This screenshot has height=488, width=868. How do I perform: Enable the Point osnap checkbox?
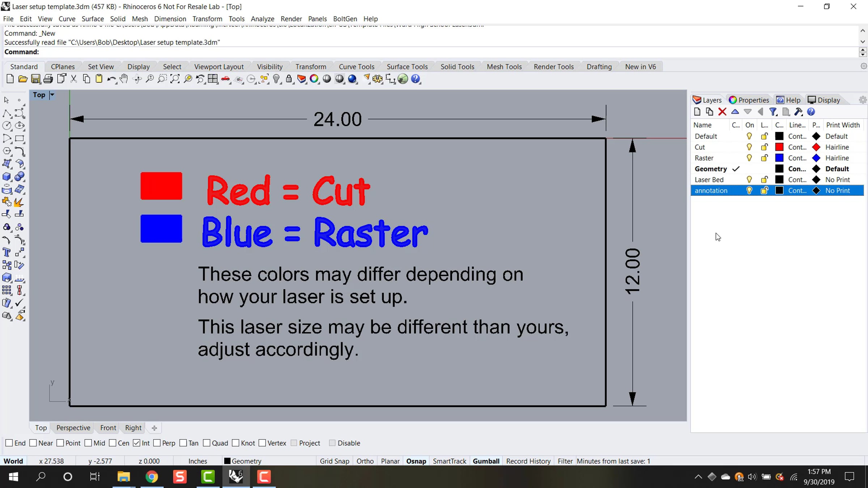point(60,443)
